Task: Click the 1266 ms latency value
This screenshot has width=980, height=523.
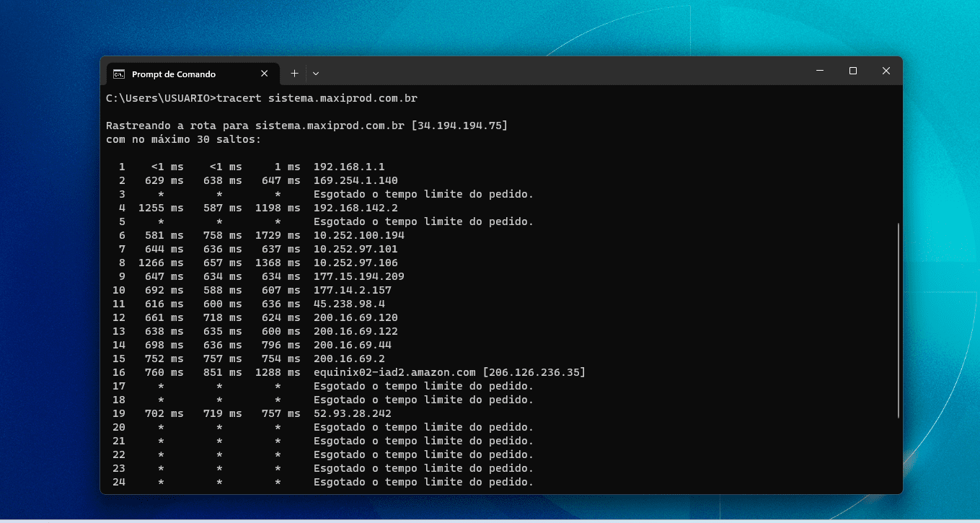Action: point(161,263)
